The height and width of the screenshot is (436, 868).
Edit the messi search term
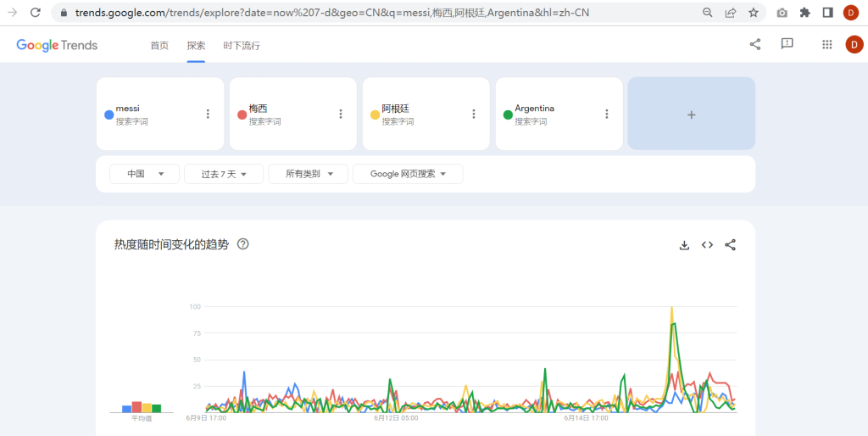point(128,109)
